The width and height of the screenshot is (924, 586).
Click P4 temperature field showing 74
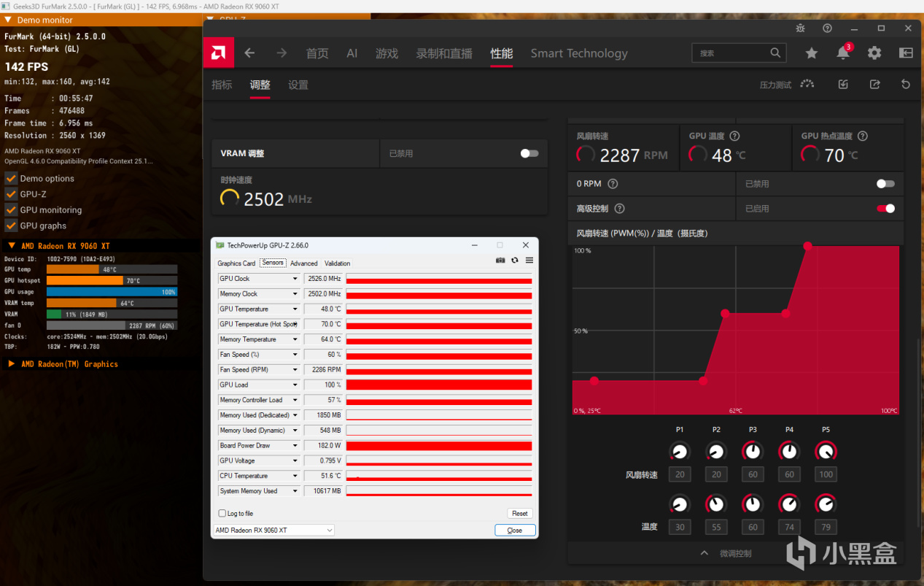pyautogui.click(x=789, y=527)
